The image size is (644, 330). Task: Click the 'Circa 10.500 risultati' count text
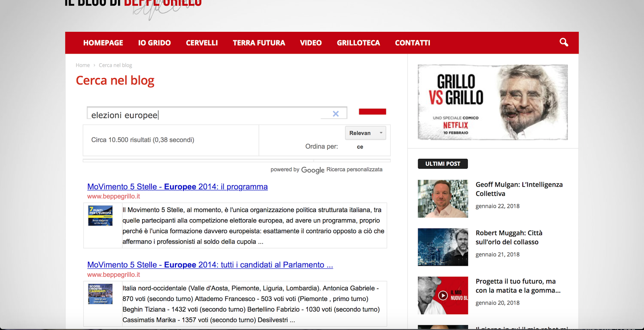142,140
